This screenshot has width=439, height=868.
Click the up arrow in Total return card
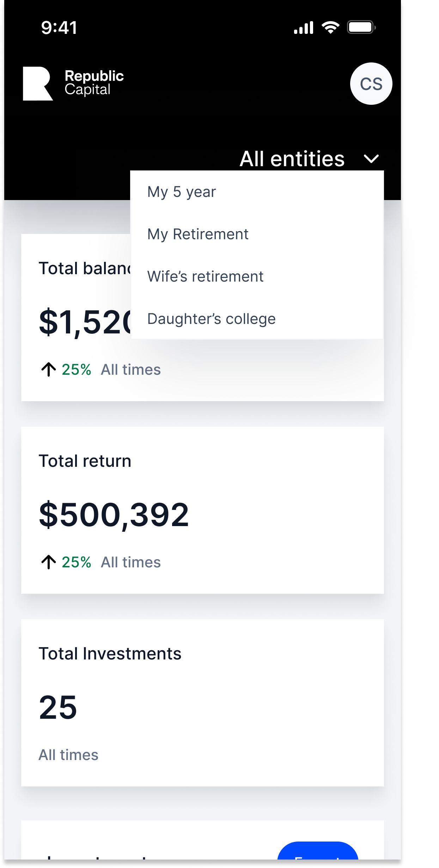[49, 562]
